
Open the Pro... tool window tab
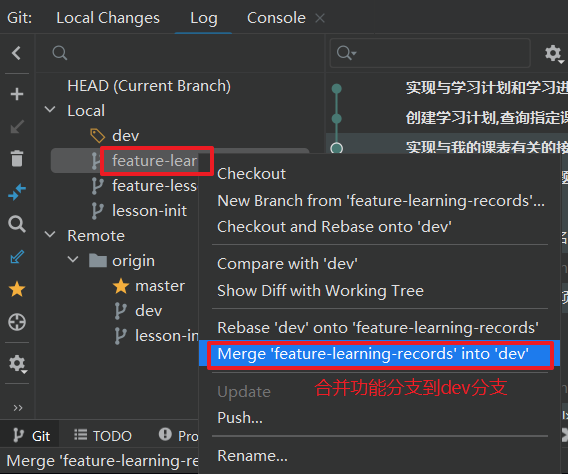click(179, 436)
